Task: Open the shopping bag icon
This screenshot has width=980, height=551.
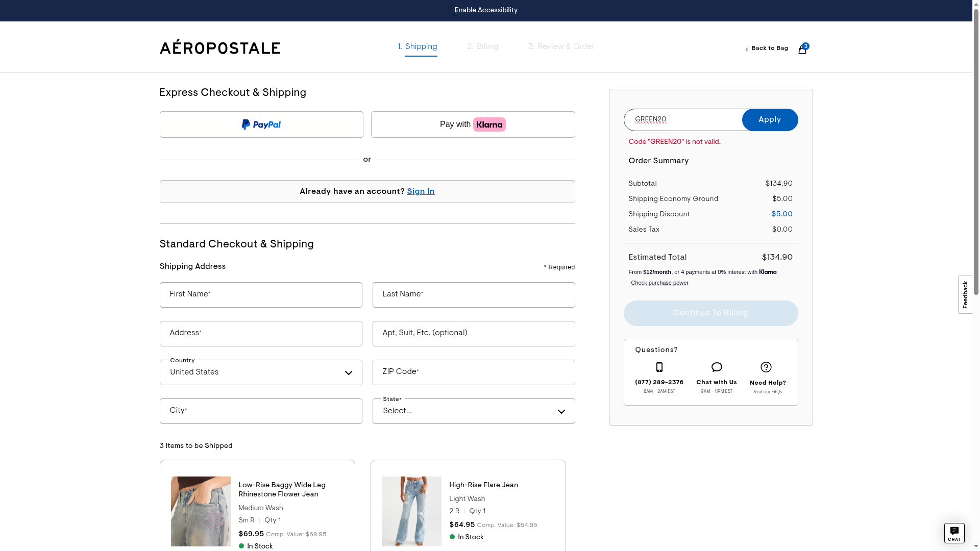Action: (x=802, y=49)
